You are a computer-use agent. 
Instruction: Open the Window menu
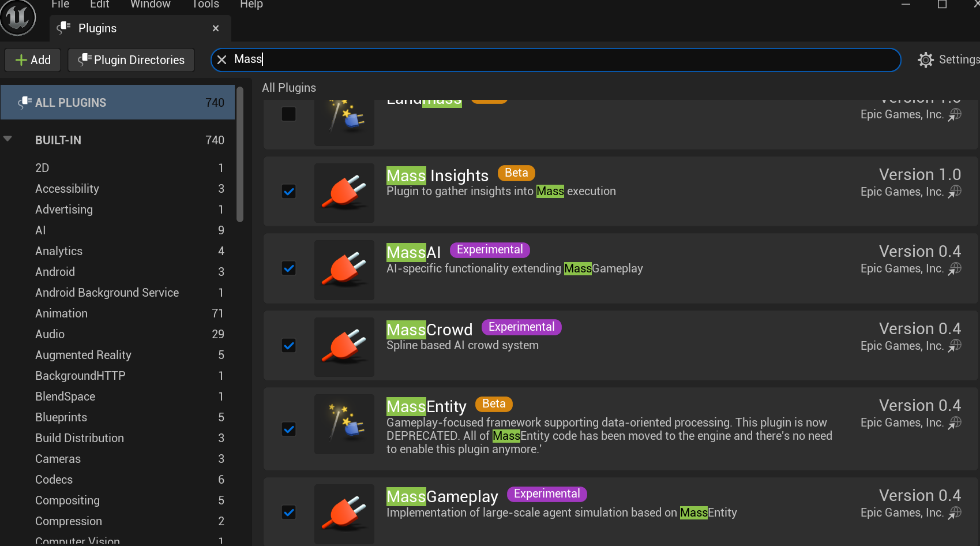point(151,5)
